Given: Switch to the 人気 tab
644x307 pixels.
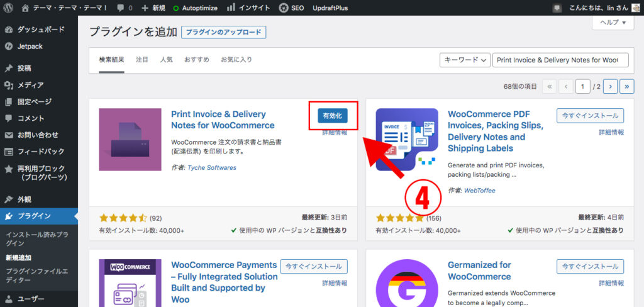Looking at the screenshot, I should 166,60.
